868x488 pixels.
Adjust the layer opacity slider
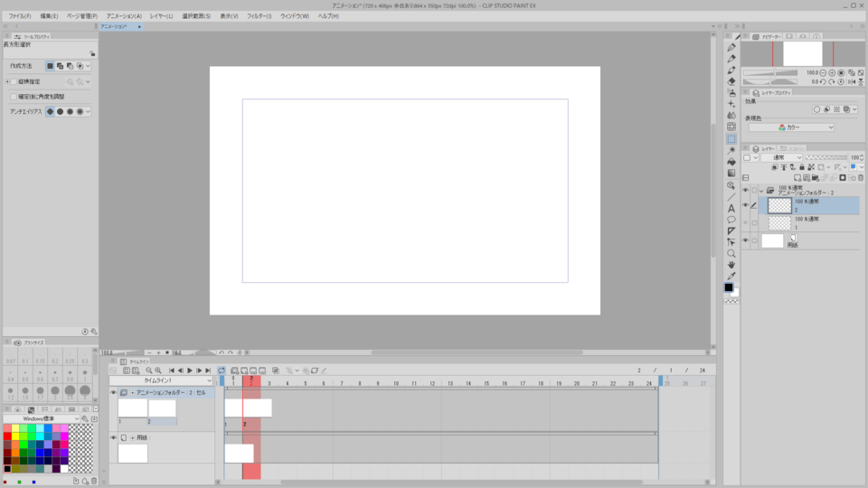[826, 157]
